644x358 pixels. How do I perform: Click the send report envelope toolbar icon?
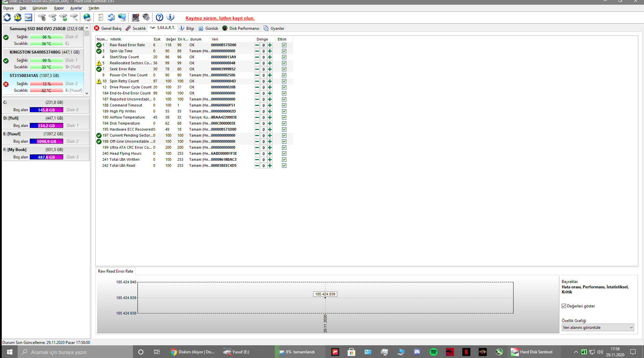111,17
